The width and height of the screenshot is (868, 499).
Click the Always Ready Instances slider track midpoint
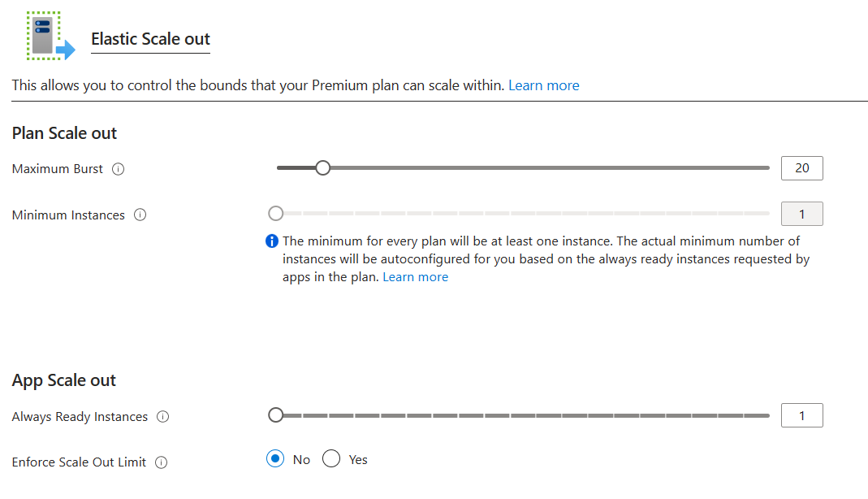click(523, 415)
